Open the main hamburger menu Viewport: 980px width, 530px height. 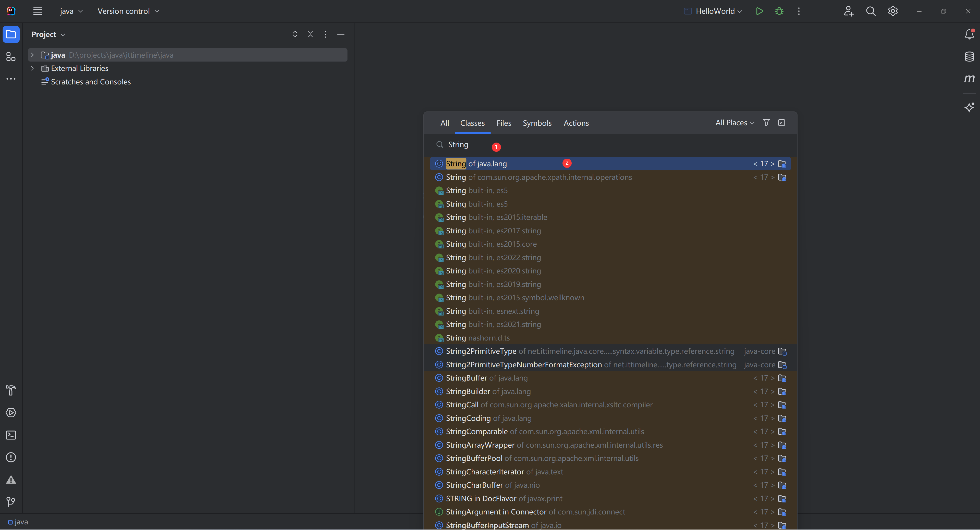tap(37, 11)
